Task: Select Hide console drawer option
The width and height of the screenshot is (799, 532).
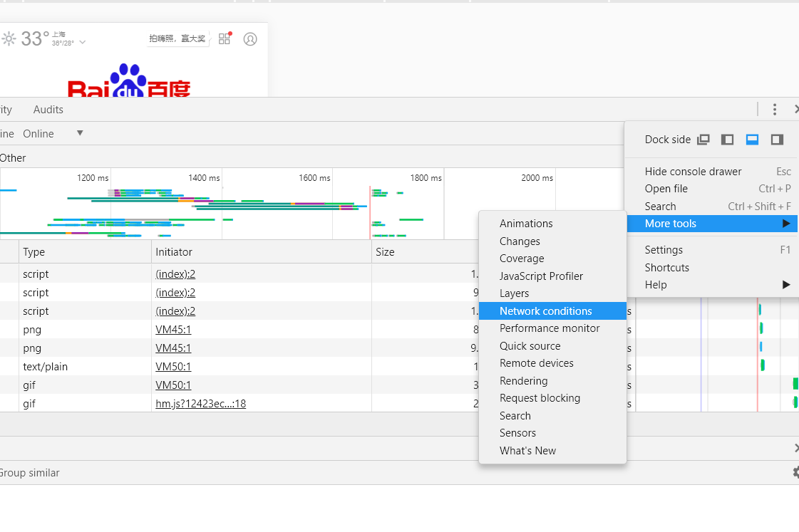Action: coord(693,172)
